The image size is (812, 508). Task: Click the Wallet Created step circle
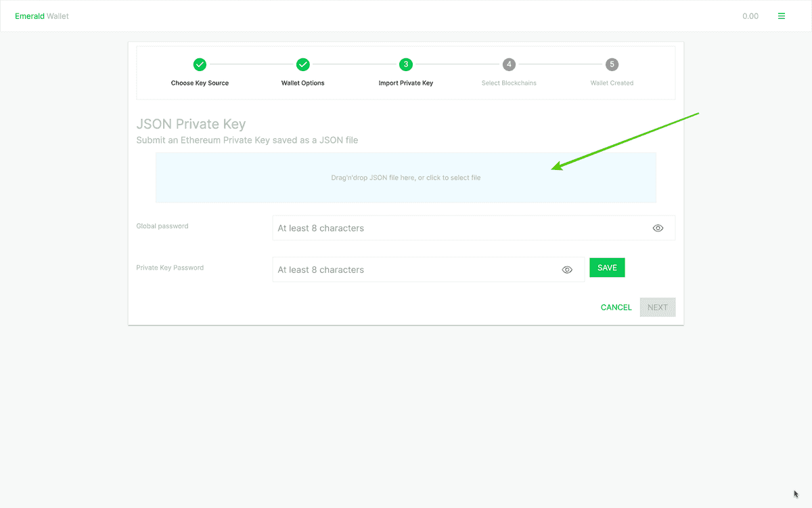[612, 64]
